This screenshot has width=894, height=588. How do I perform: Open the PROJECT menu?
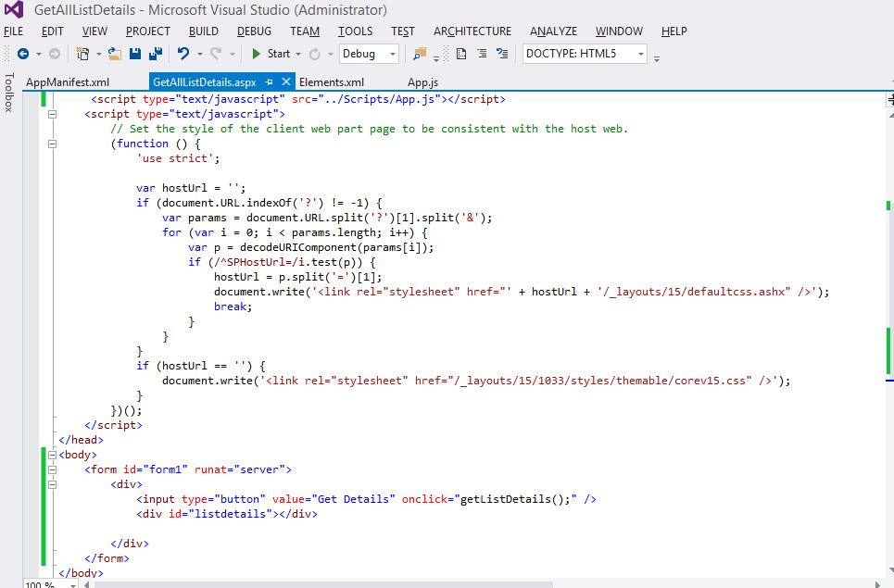pyautogui.click(x=148, y=31)
